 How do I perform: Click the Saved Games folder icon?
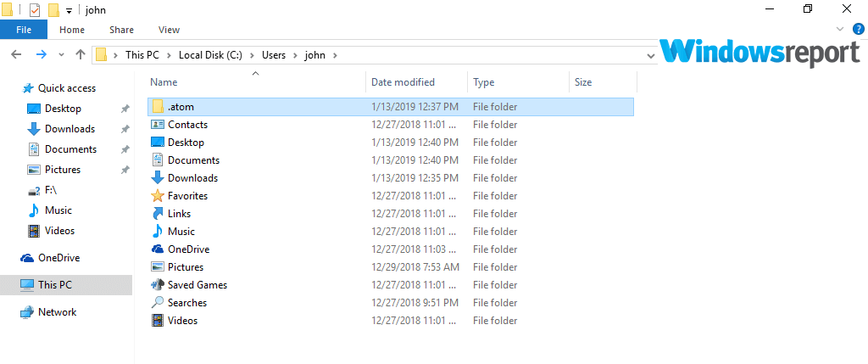158,285
